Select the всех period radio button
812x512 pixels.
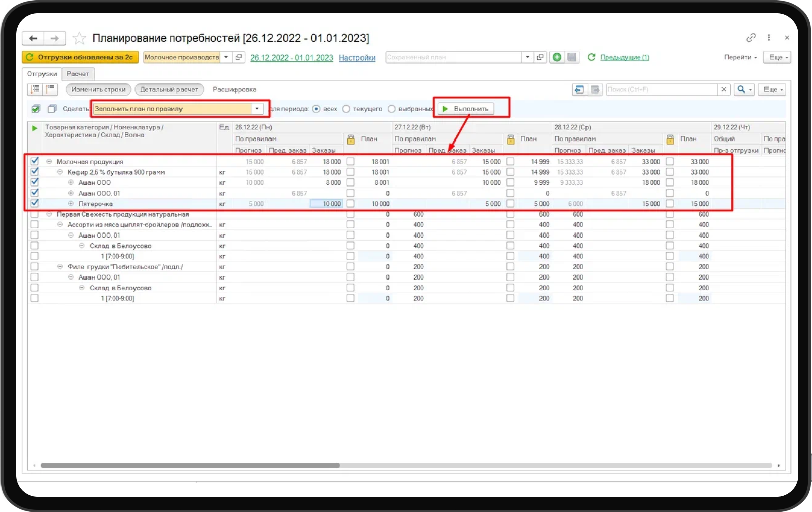(x=317, y=109)
